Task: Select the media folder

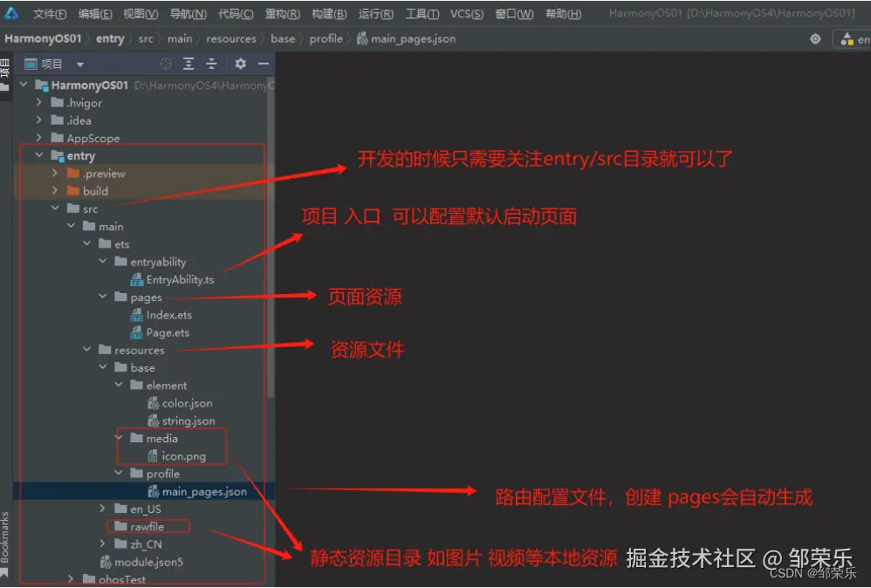Action: pyautogui.click(x=154, y=439)
